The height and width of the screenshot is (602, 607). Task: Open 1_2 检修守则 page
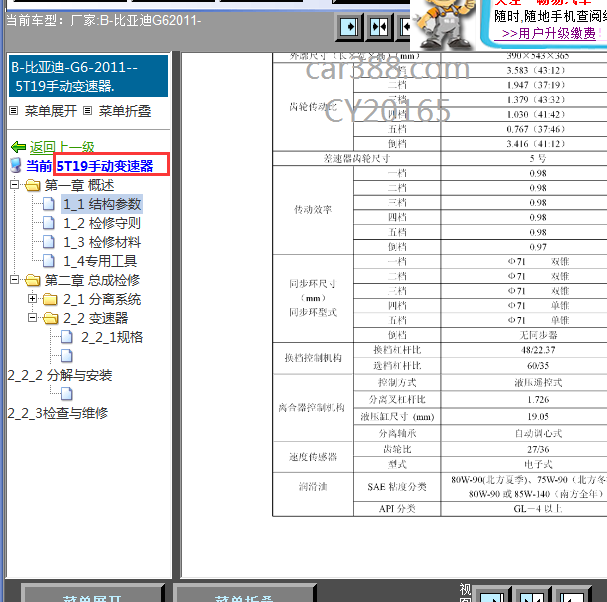(102, 223)
